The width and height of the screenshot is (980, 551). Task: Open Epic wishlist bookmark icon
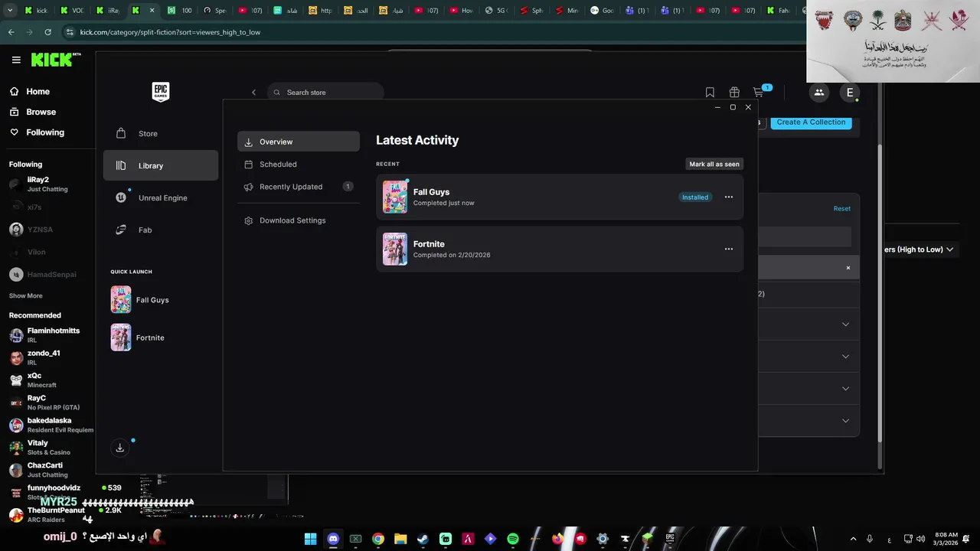710,93
